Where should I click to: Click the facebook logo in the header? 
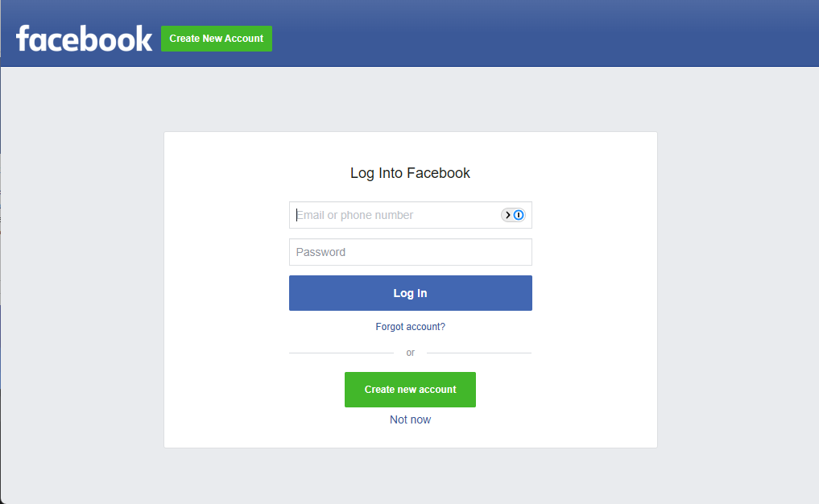click(x=84, y=39)
